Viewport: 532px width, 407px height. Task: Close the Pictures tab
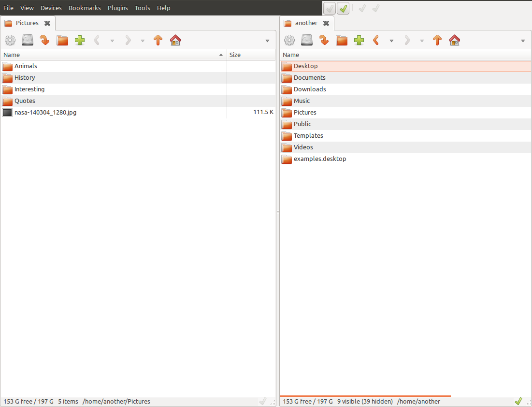pos(47,23)
